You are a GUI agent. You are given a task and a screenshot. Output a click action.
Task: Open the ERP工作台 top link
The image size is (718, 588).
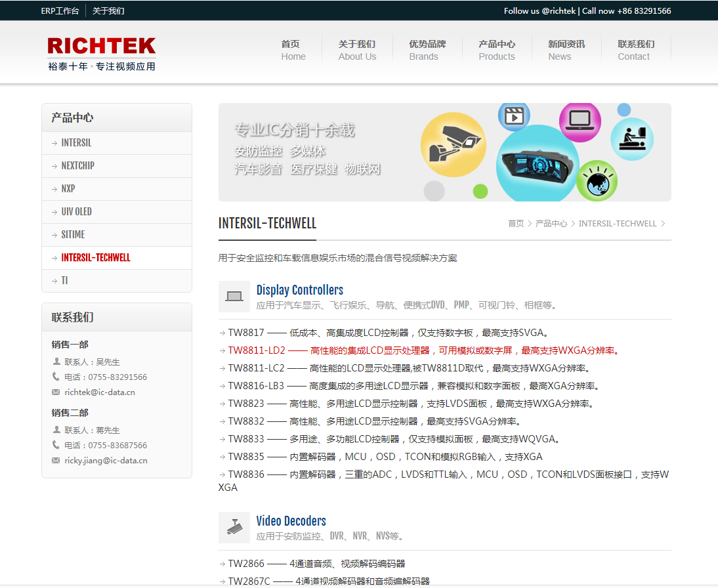coord(60,10)
